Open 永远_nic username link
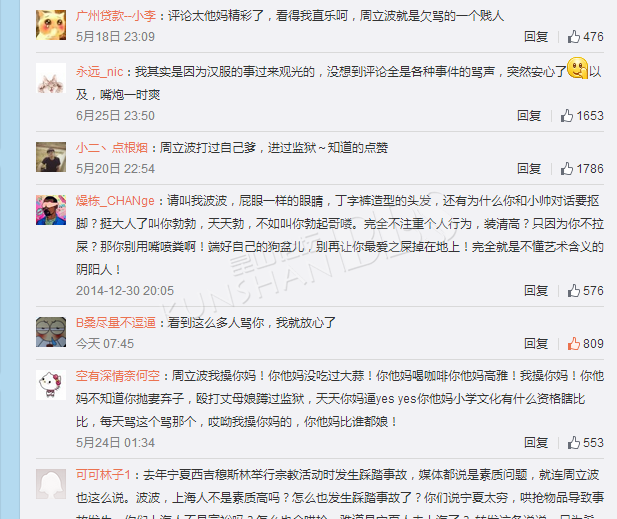The image size is (617, 519). coord(100,72)
